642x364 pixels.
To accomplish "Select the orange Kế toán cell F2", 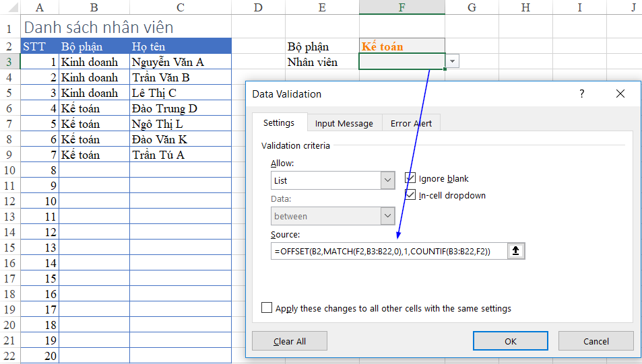I will coord(402,46).
